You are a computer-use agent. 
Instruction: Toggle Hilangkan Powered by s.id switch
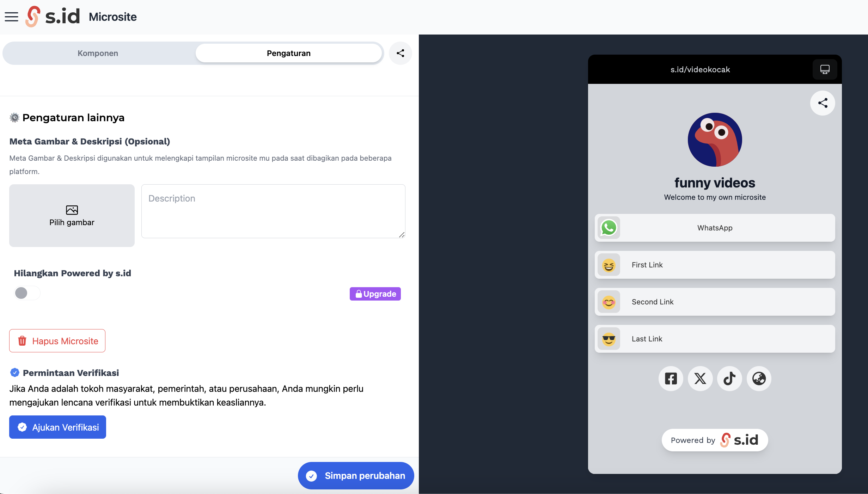(27, 293)
